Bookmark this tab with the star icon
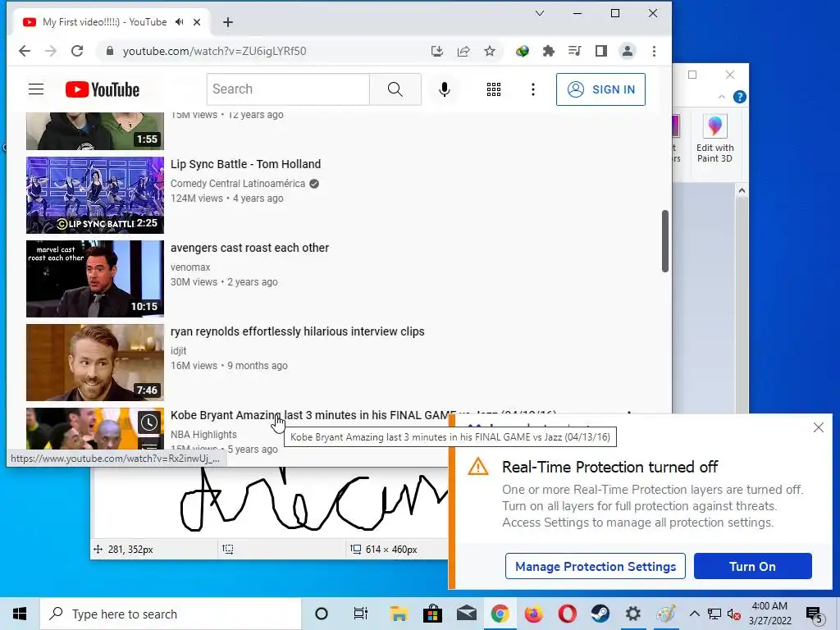 click(x=490, y=51)
